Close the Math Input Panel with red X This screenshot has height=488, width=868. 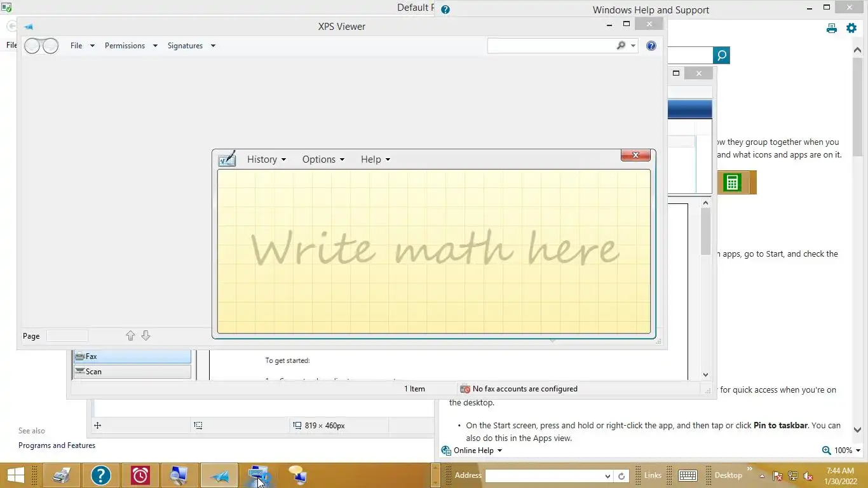(x=635, y=155)
